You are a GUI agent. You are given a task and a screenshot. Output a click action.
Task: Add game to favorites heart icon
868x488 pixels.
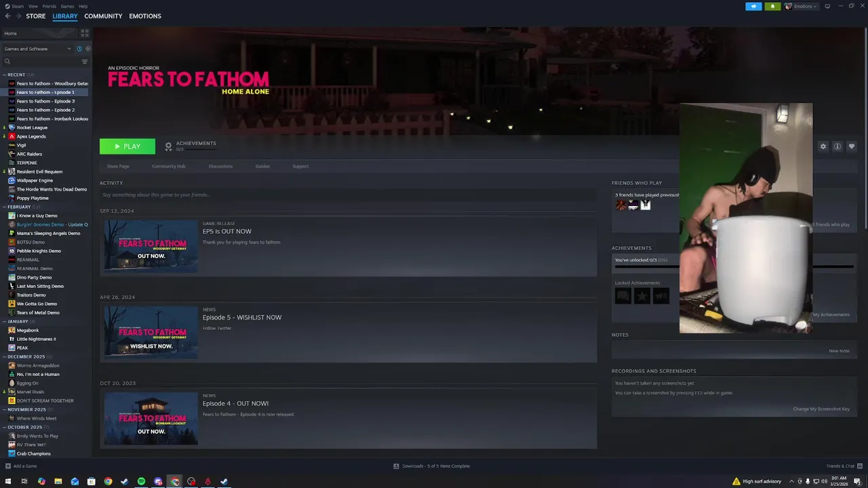[x=852, y=146]
